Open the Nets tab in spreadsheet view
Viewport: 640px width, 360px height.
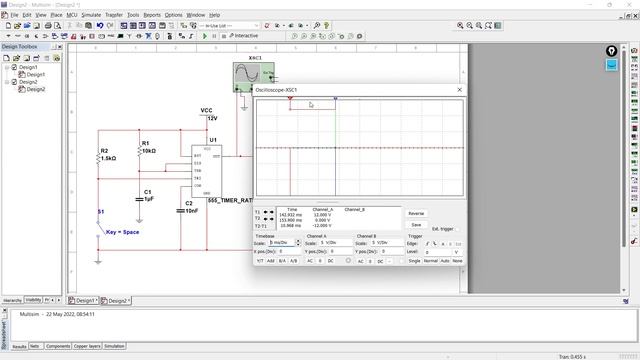pos(35,346)
